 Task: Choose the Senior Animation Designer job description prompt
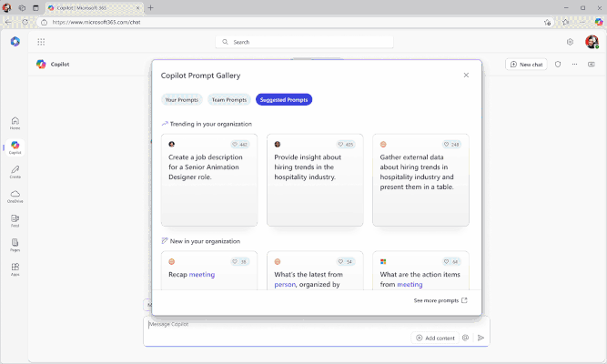(x=209, y=180)
